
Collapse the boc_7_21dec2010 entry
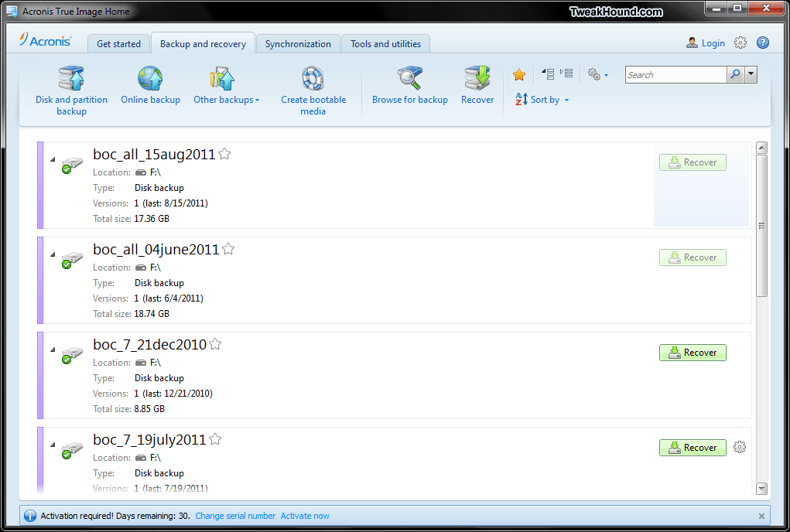click(x=53, y=350)
